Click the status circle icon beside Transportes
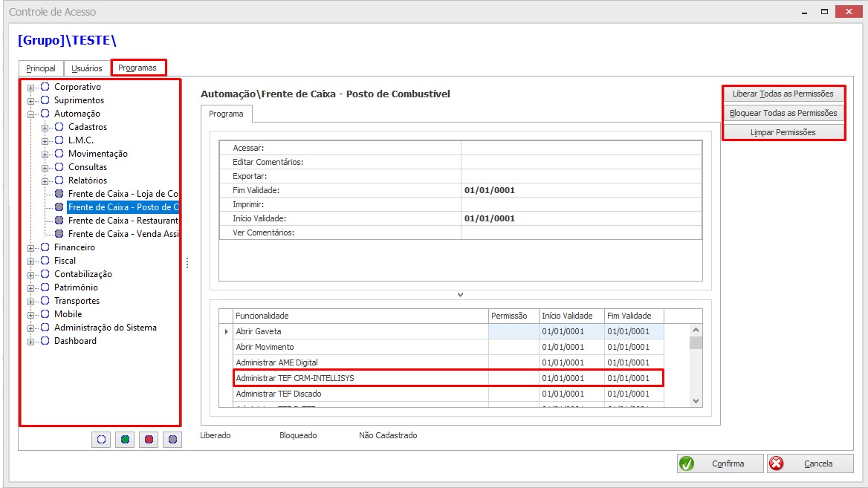This screenshot has height=488, width=868. tap(45, 300)
